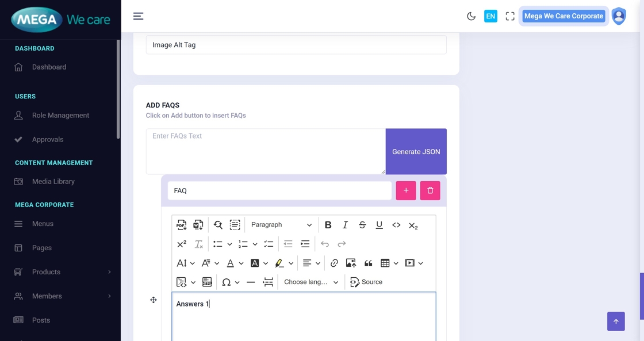644x341 pixels.
Task: Switch to Source editing mode
Action: click(366, 282)
